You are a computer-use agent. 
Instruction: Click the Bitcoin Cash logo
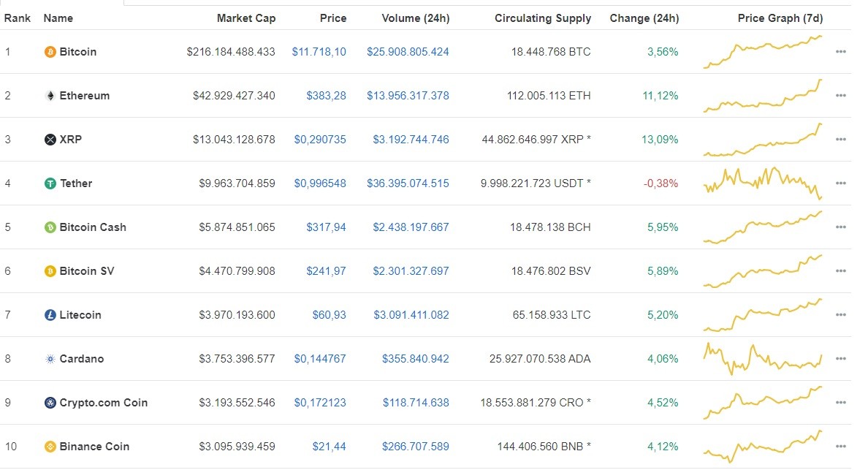point(50,227)
